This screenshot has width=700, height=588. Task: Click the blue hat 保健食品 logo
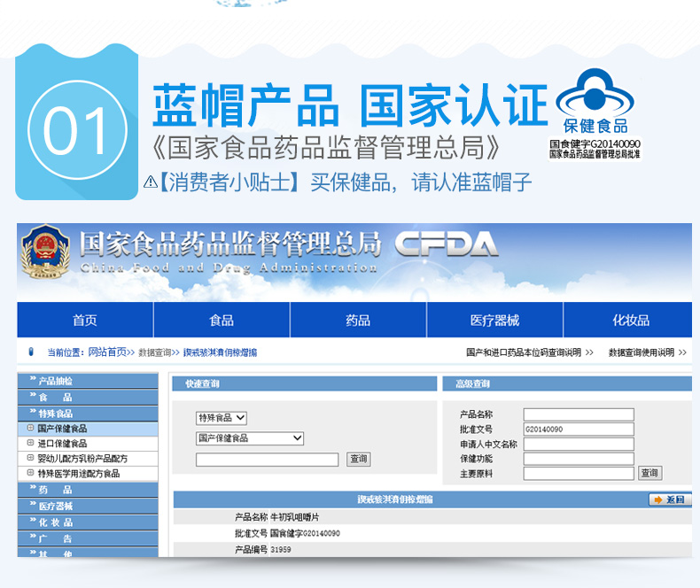tap(595, 101)
